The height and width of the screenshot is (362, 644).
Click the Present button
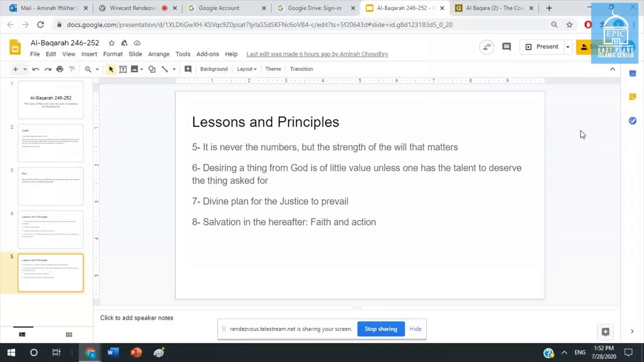pyautogui.click(x=542, y=47)
